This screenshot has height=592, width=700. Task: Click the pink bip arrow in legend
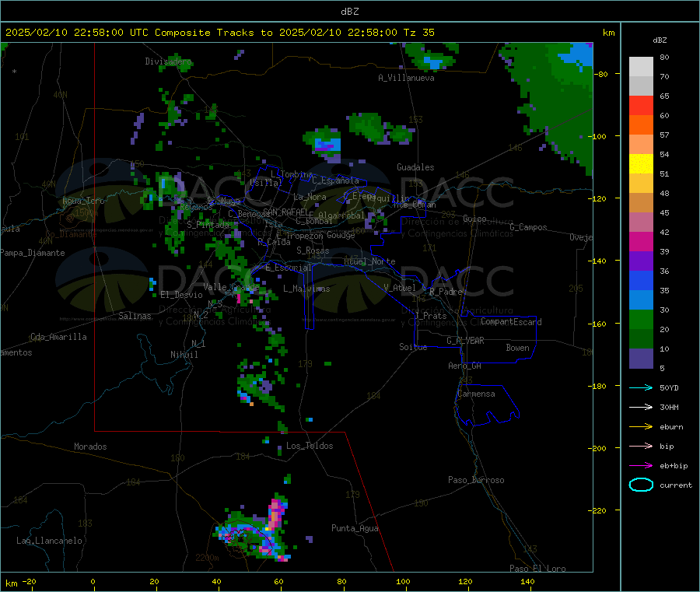(641, 446)
